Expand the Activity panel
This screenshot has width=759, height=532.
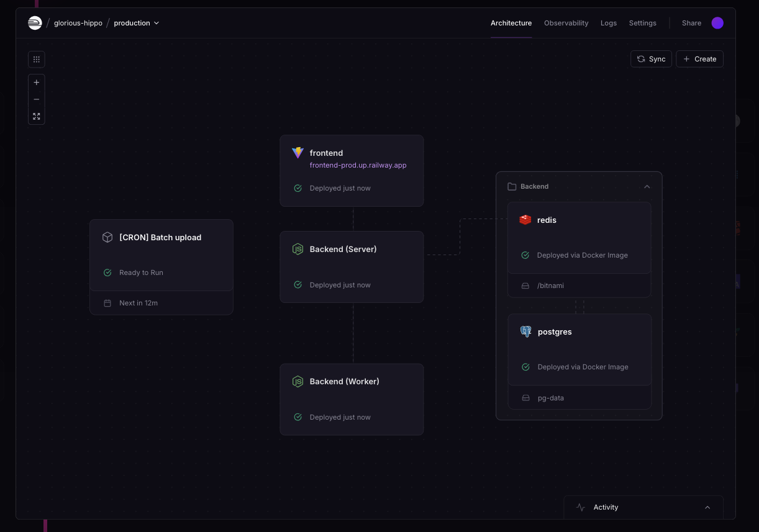707,507
